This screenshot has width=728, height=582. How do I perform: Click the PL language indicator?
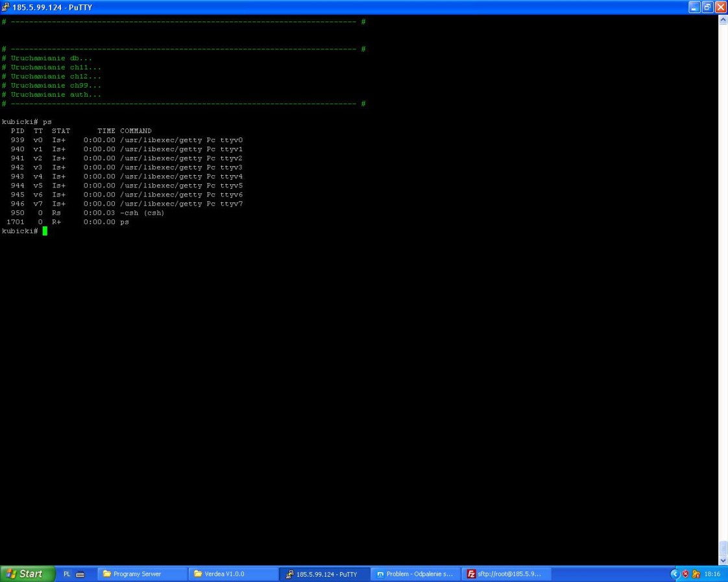[x=67, y=574]
